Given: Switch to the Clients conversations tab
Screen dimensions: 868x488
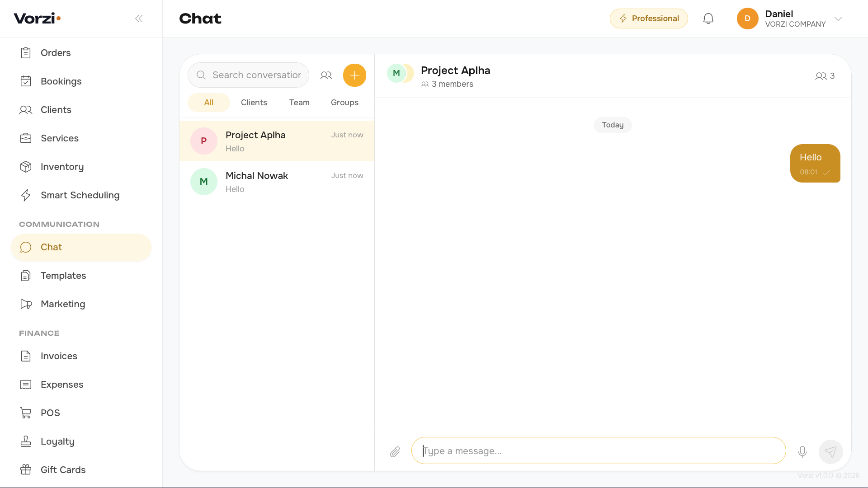Looking at the screenshot, I should point(254,103).
